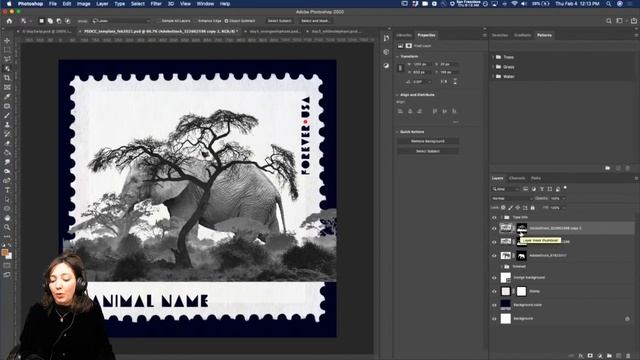Screen dimensions: 640x360
Task: Switch to the Libraries tab
Action: click(404, 35)
